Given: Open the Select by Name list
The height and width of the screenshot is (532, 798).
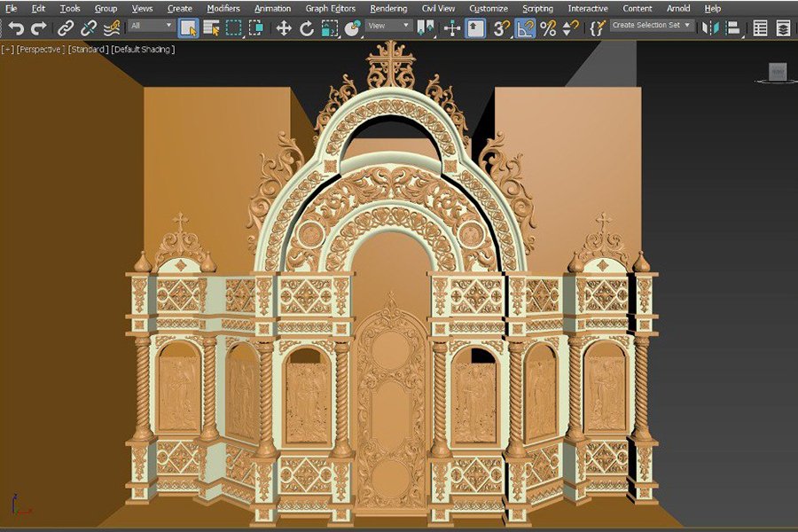Looking at the screenshot, I should click(210, 28).
